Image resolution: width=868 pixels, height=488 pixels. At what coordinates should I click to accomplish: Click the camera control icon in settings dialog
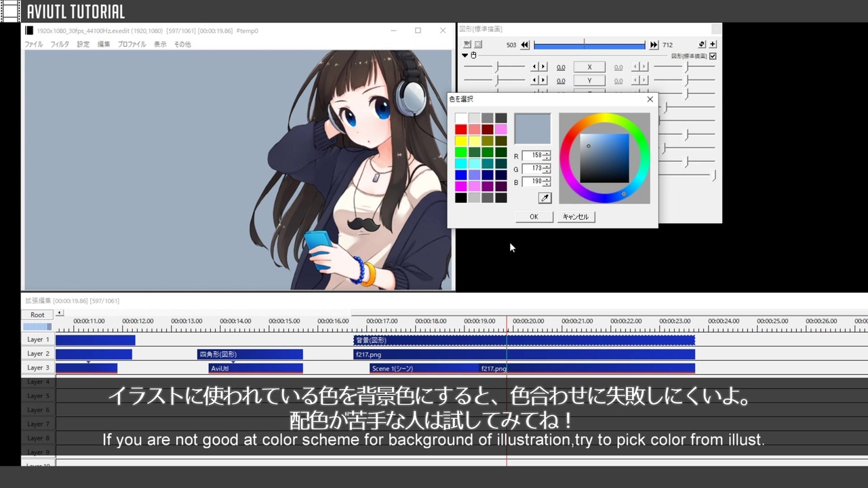click(x=467, y=45)
